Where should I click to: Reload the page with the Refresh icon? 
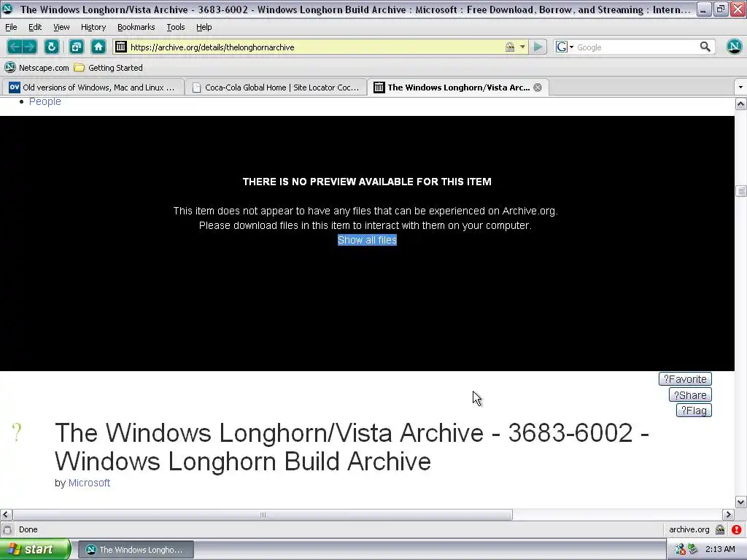52,47
